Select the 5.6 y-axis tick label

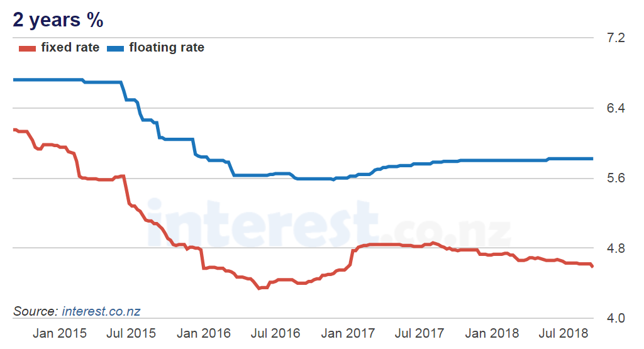tap(615, 178)
